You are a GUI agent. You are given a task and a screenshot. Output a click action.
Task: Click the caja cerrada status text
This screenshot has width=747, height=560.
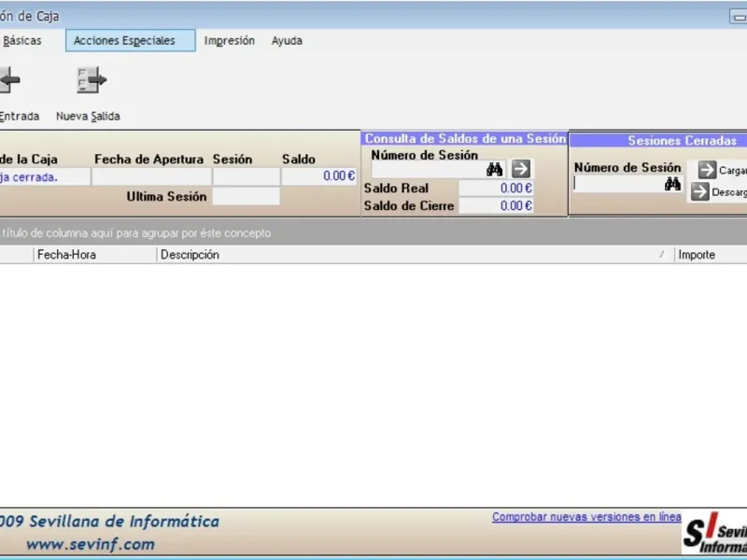point(29,177)
